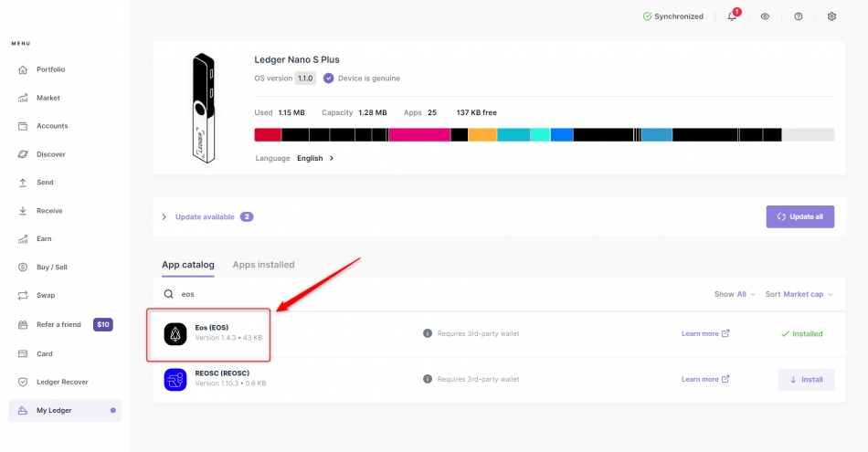Click the Earn chart icon

pyautogui.click(x=23, y=239)
